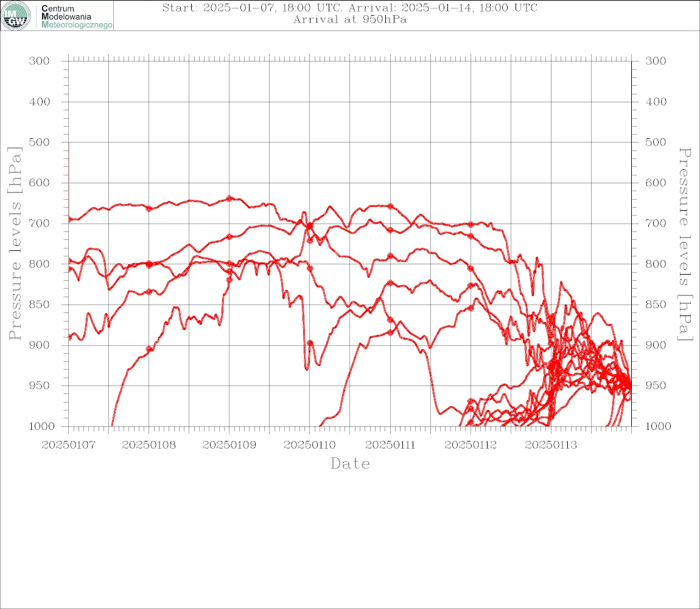Click the date label 20250108
Image resolution: width=700 pixels, height=609 pixels.
(x=149, y=445)
